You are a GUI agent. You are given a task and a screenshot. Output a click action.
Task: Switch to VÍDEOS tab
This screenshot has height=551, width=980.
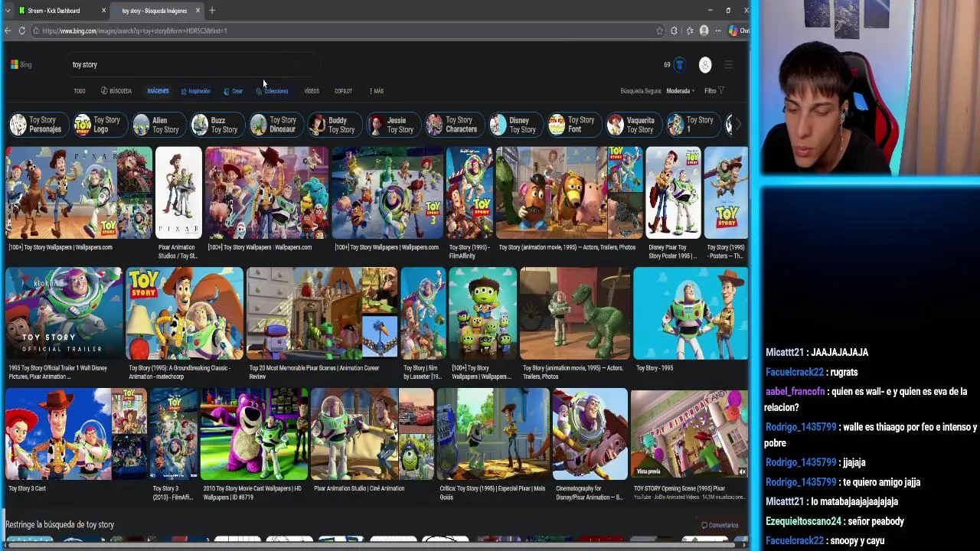[x=312, y=91]
